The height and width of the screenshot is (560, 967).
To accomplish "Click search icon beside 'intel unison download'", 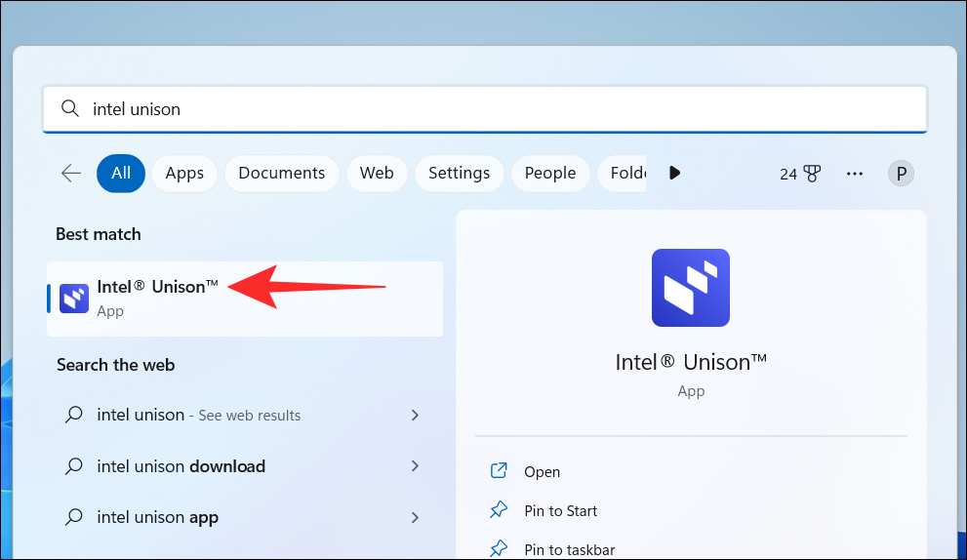I will click(74, 466).
